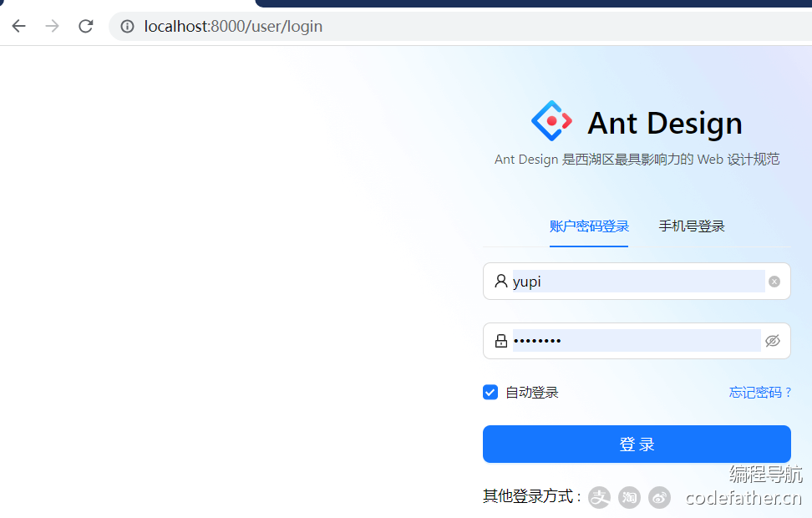Go back using browser back arrow

18,26
